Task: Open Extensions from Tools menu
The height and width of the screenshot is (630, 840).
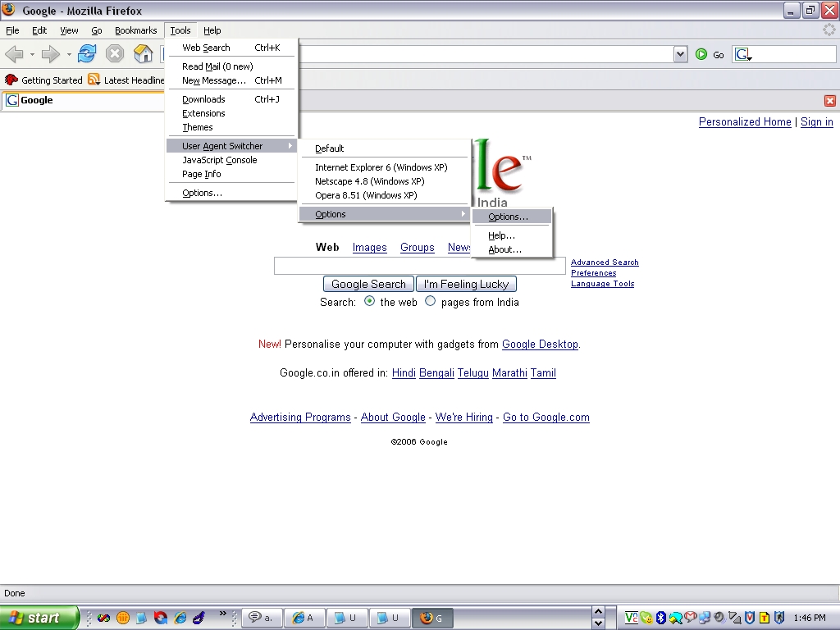Action: click(231, 113)
